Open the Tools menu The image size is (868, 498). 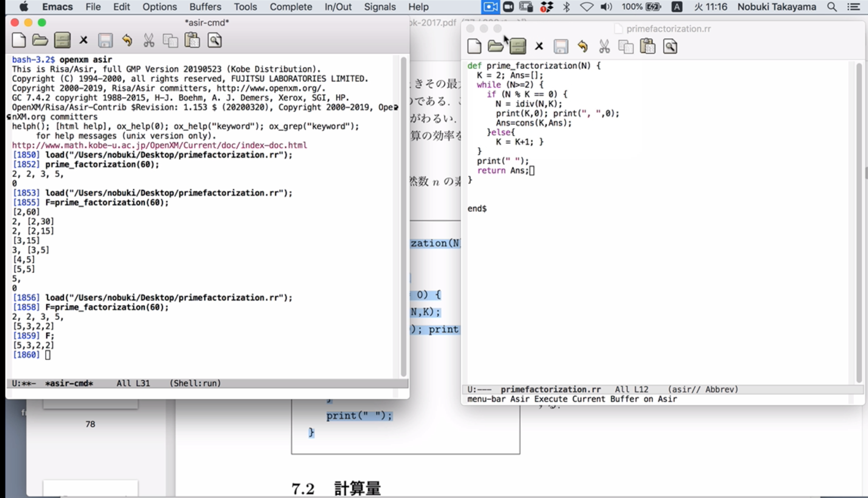tap(245, 7)
